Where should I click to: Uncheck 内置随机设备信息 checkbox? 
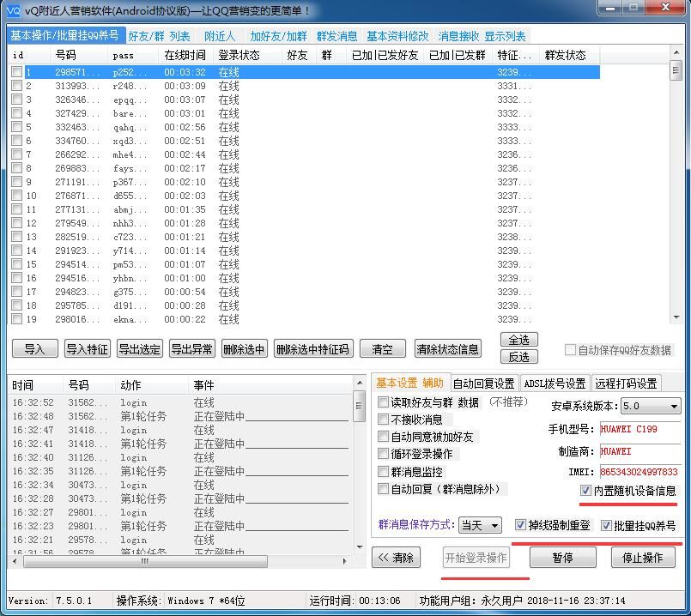point(585,490)
